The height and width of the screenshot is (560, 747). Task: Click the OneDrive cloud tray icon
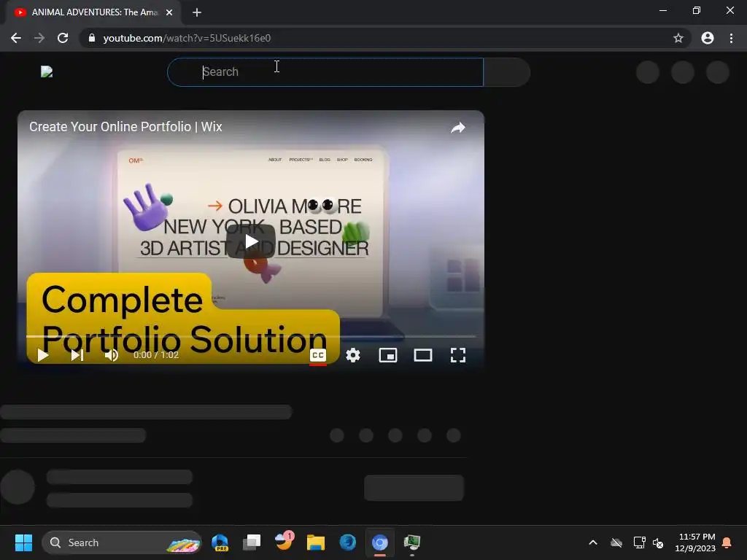coord(616,542)
